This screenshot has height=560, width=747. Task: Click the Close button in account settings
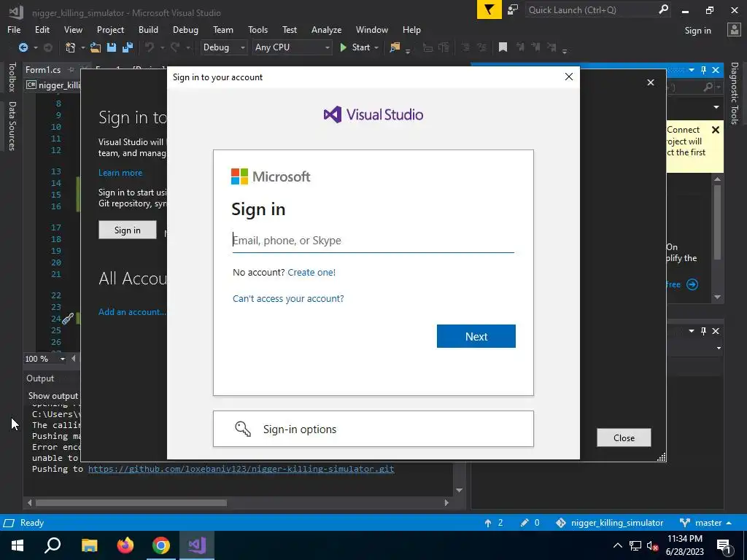(624, 437)
